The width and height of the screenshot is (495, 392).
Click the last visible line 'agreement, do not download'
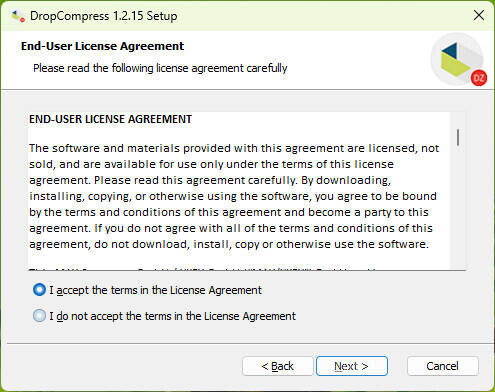click(x=229, y=244)
